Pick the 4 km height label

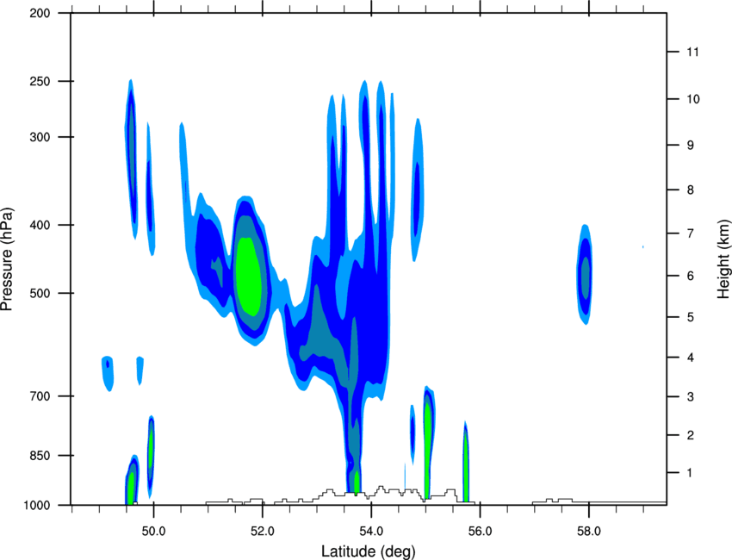point(690,358)
